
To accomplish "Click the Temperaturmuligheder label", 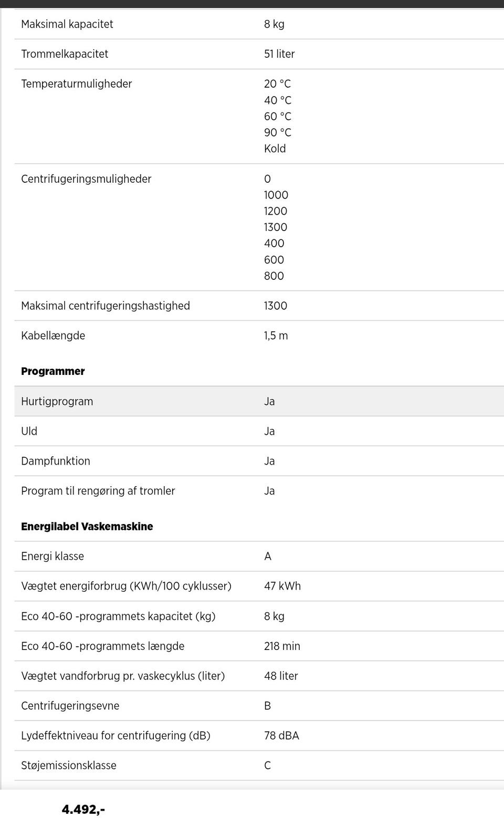I will click(76, 84).
